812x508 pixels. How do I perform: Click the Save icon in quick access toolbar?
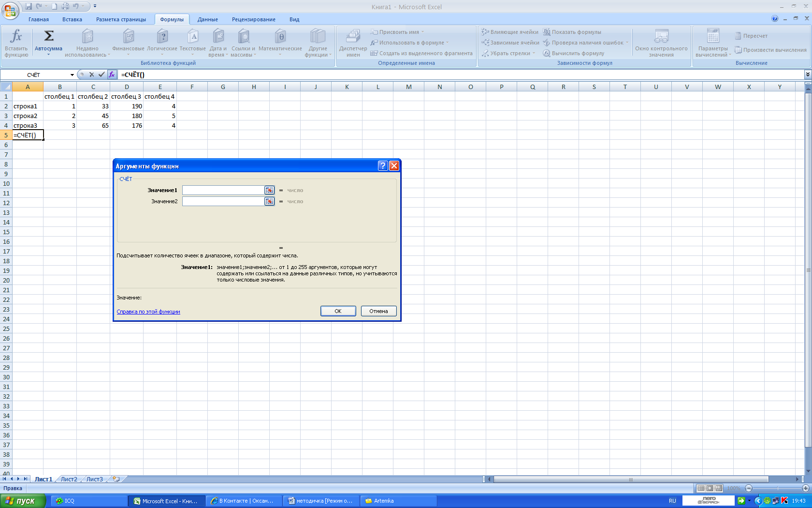click(29, 6)
